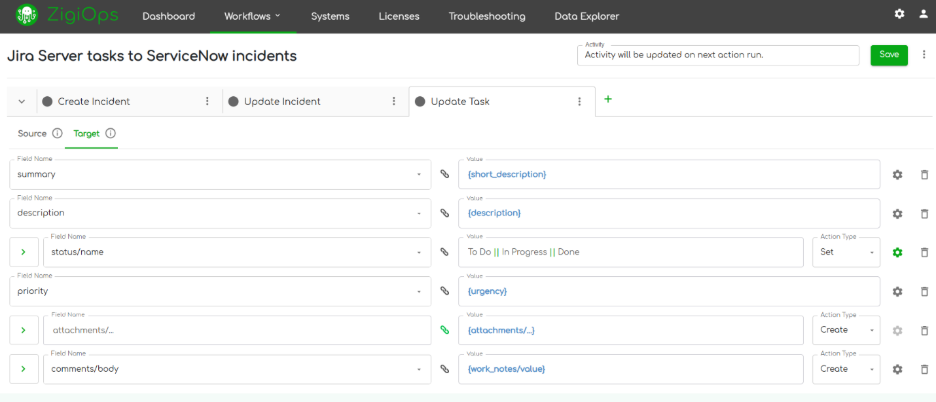Toggle Update Incident action status circle
The image size is (936, 402).
coord(233,102)
